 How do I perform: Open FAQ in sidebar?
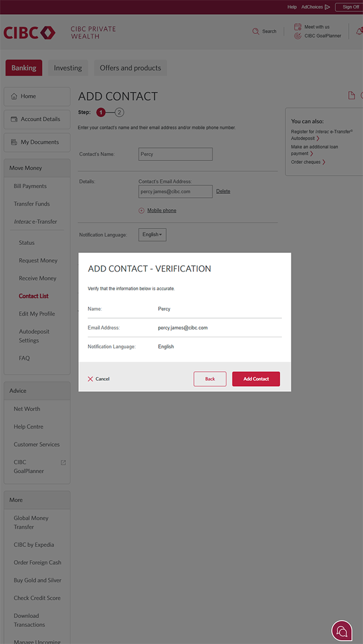(x=24, y=358)
